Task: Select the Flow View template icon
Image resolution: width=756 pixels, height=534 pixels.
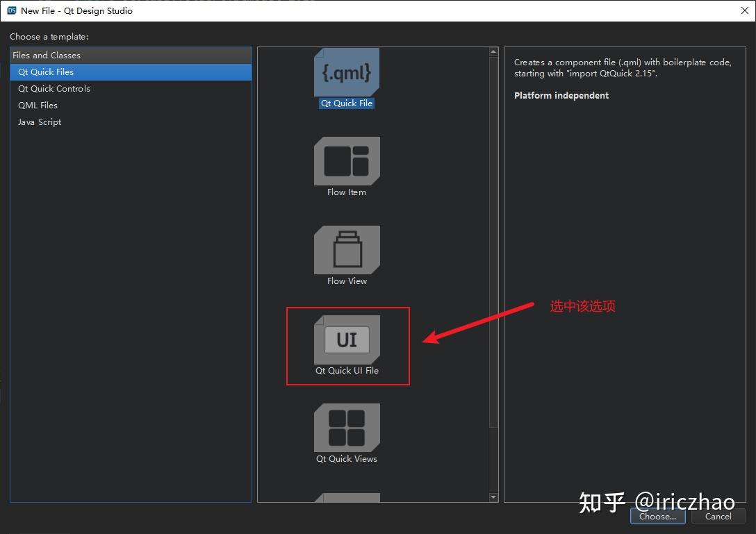Action: click(x=346, y=249)
